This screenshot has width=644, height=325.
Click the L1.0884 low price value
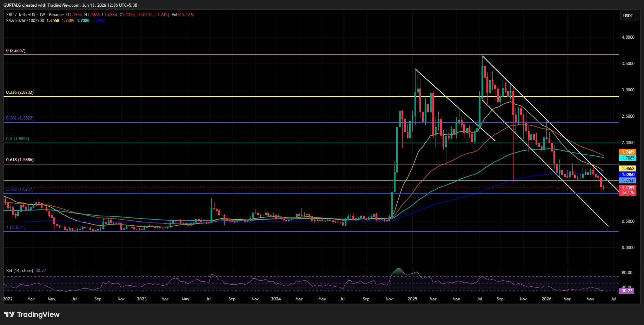[110, 15]
